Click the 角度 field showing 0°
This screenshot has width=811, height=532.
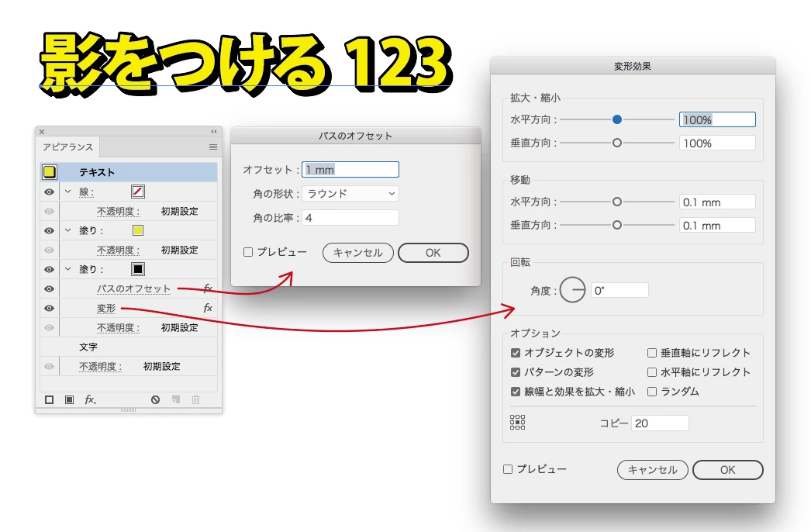pyautogui.click(x=619, y=290)
